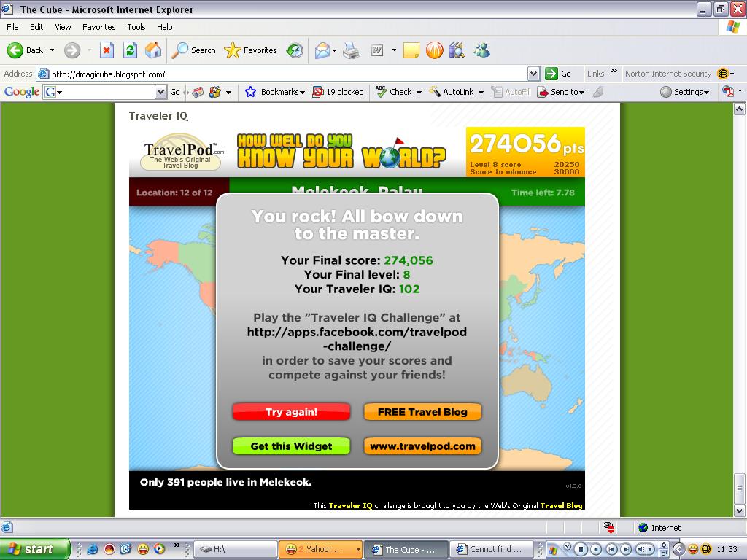Viewport: 747px width, 560px height.
Task: Click the red X Stop button
Action: click(x=107, y=50)
